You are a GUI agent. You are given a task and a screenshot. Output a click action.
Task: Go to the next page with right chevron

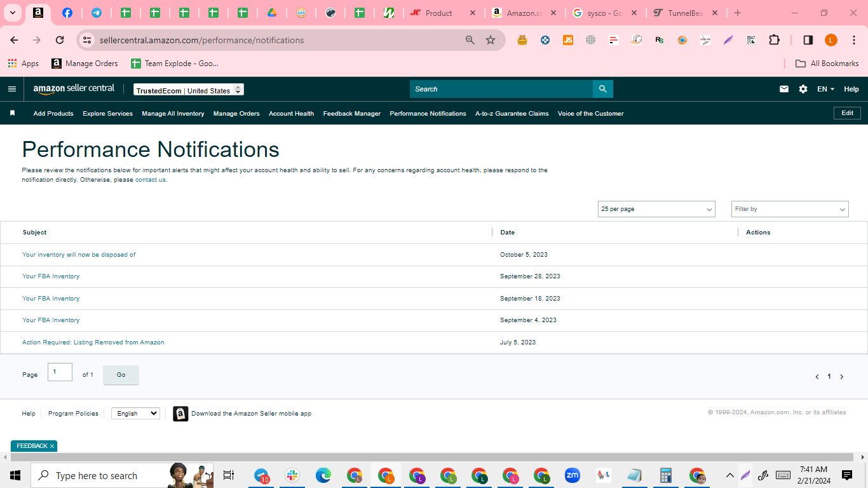(842, 377)
